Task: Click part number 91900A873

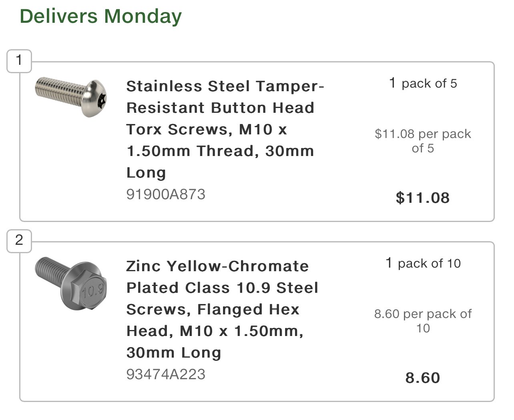Action: (166, 194)
